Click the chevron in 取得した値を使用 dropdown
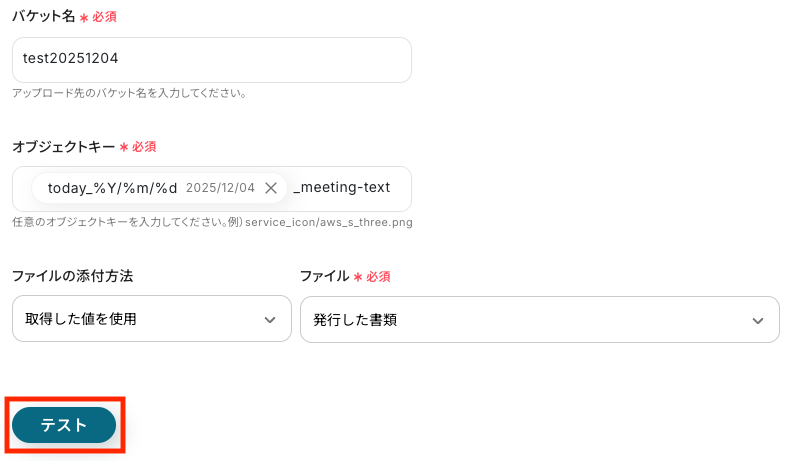 point(269,320)
